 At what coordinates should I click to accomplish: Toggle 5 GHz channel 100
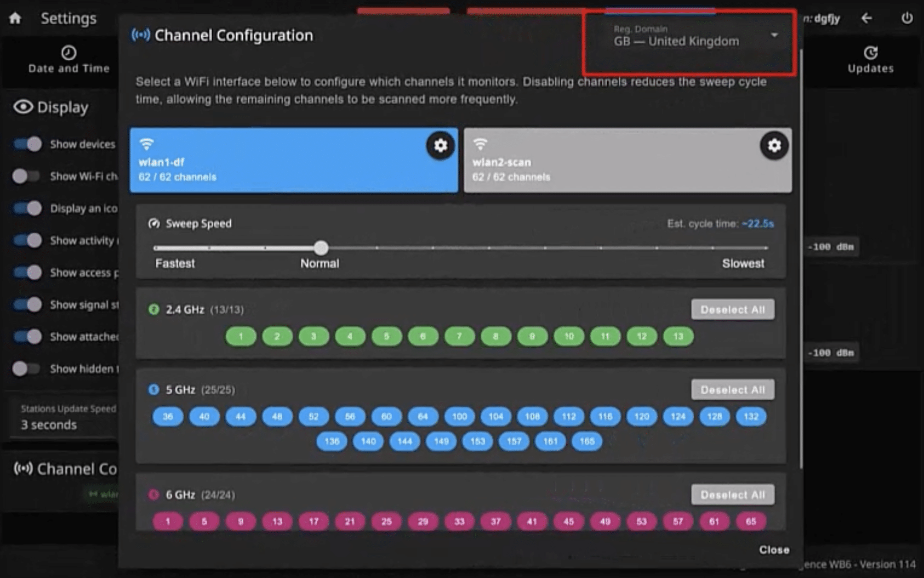click(x=459, y=416)
